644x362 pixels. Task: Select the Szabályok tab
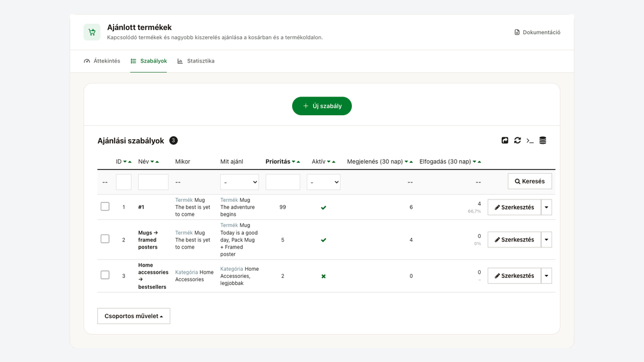(x=149, y=61)
